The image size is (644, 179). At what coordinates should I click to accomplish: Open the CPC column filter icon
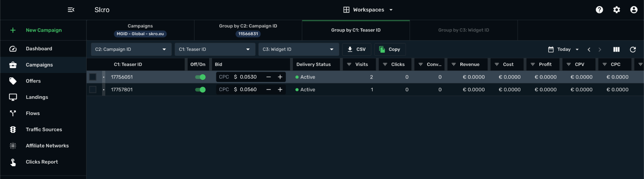coord(605,64)
